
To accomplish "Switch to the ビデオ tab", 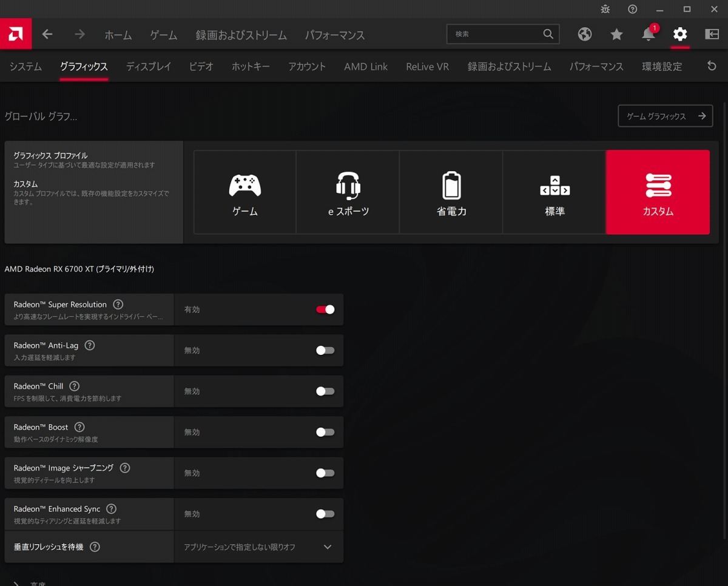I will click(201, 66).
